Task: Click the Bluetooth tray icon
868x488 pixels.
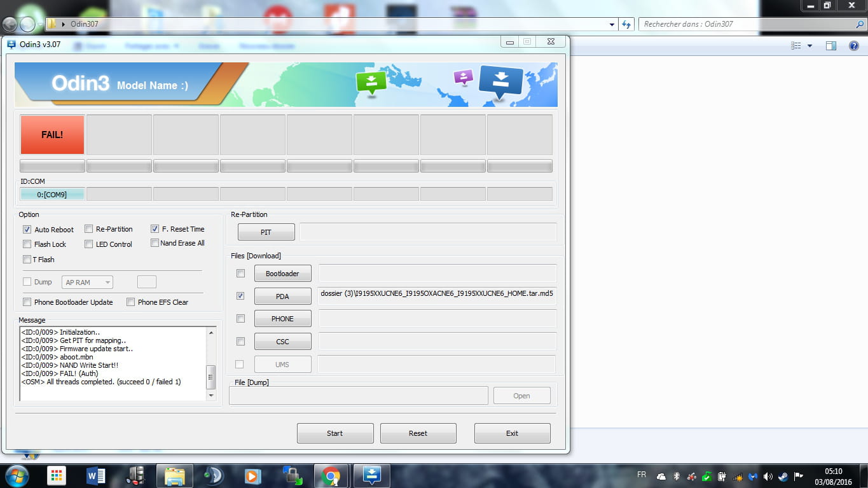Action: (x=677, y=476)
